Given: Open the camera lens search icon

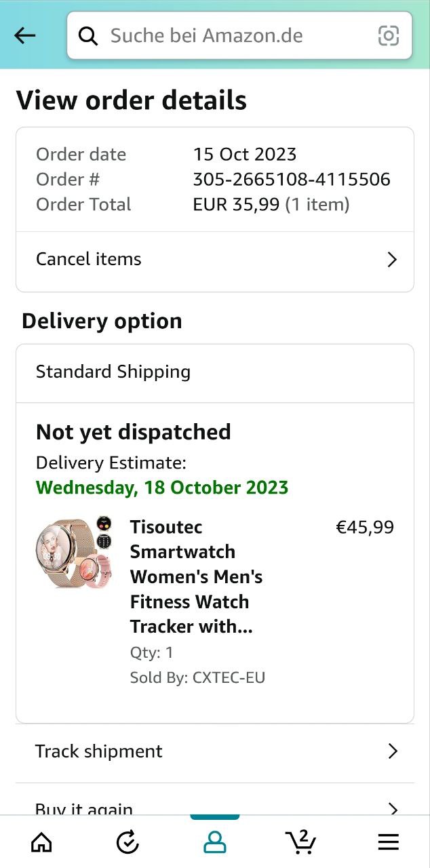Looking at the screenshot, I should (389, 35).
